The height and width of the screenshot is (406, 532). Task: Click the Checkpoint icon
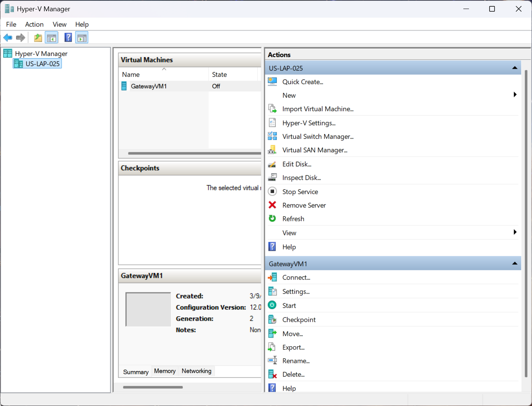coord(272,320)
